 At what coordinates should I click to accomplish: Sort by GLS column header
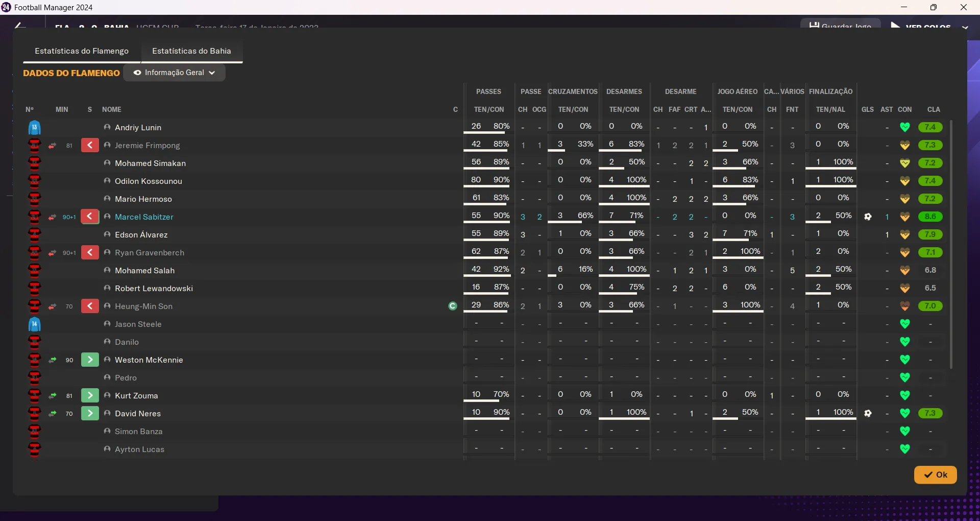(x=867, y=109)
